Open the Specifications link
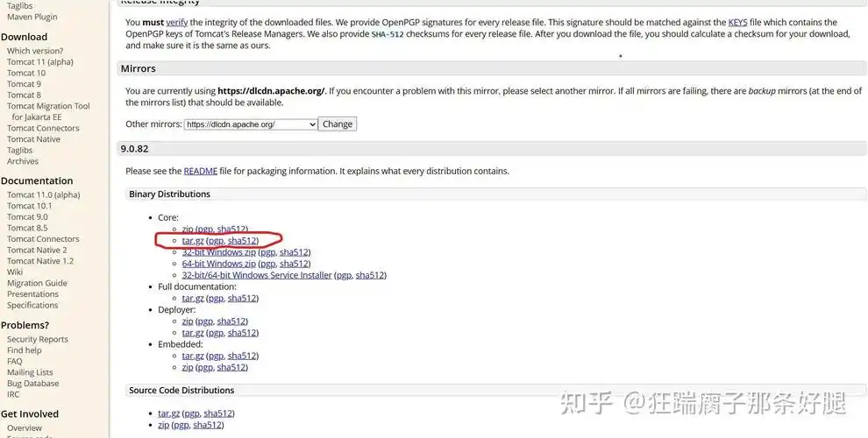This screenshot has height=438, width=868. pos(32,305)
